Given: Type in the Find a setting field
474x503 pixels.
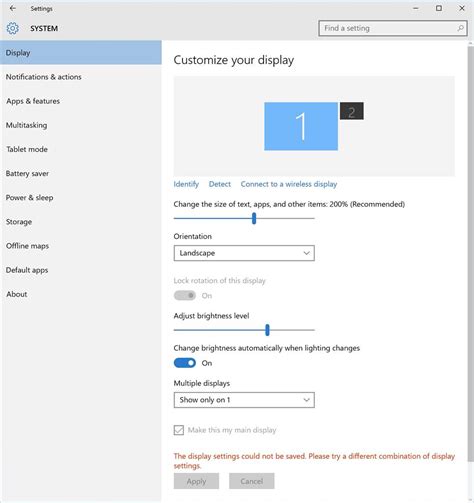Looking at the screenshot, I should (393, 28).
